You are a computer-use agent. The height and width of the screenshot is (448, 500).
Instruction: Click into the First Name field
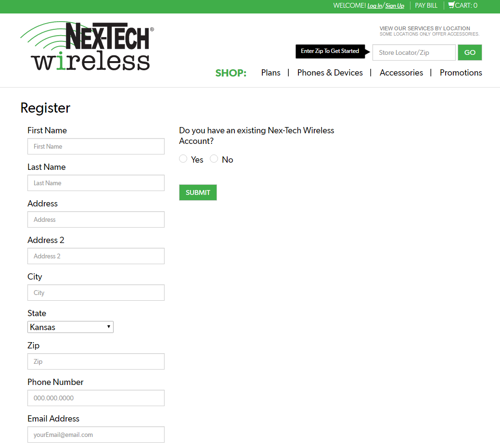point(96,146)
